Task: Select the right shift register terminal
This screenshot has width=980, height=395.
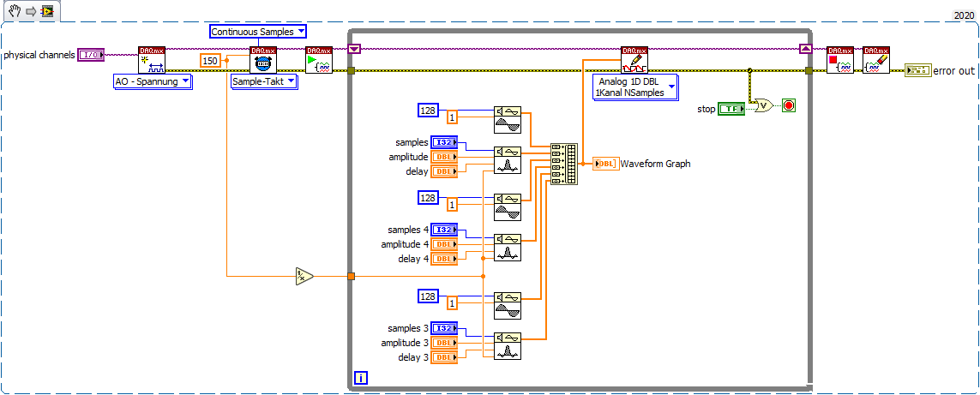Action: coord(806,49)
